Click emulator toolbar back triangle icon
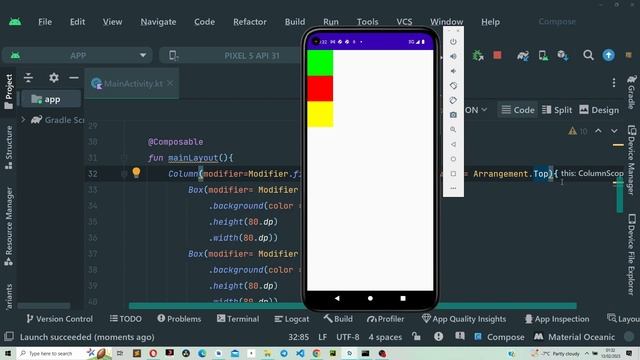The image size is (640, 360). pyautogui.click(x=453, y=144)
